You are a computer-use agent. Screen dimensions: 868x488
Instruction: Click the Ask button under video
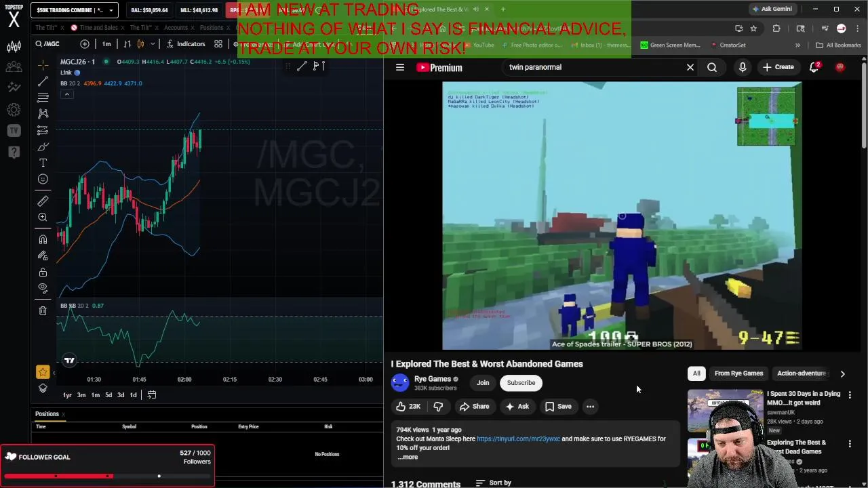(x=517, y=407)
